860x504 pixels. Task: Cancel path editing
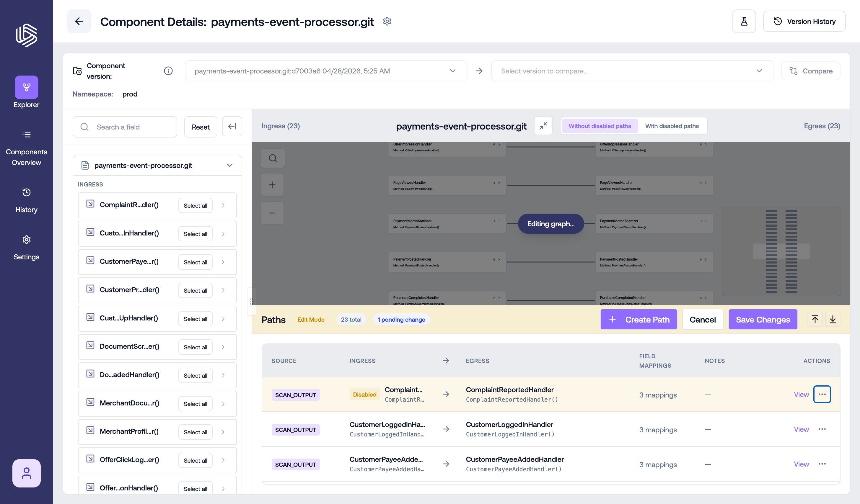[x=702, y=319]
